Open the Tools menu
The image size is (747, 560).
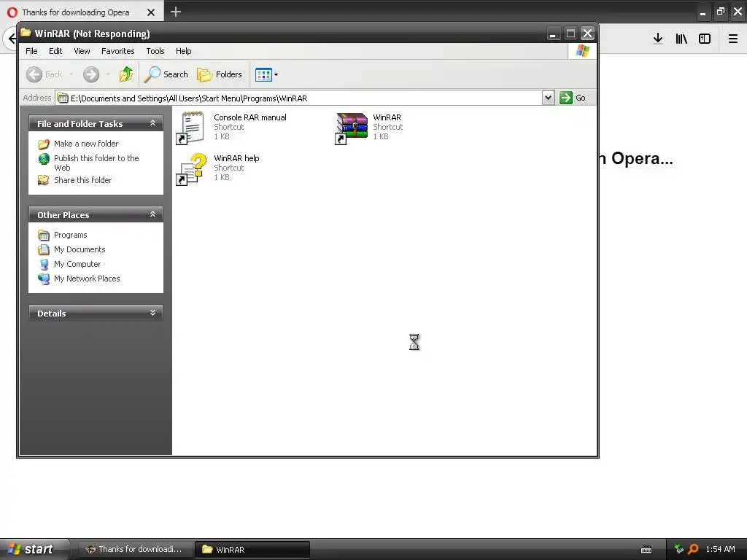point(155,51)
